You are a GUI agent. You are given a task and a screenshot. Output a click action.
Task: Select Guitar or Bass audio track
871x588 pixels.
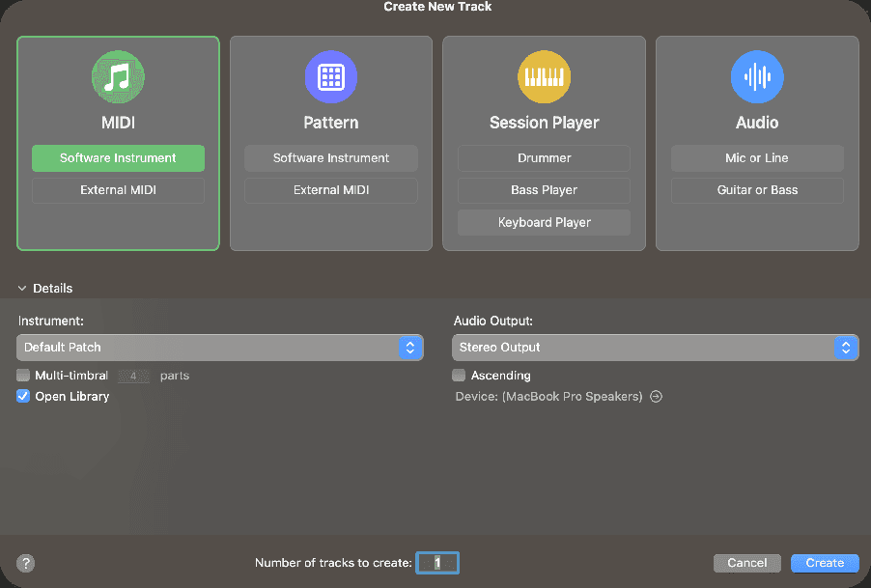[x=757, y=190]
